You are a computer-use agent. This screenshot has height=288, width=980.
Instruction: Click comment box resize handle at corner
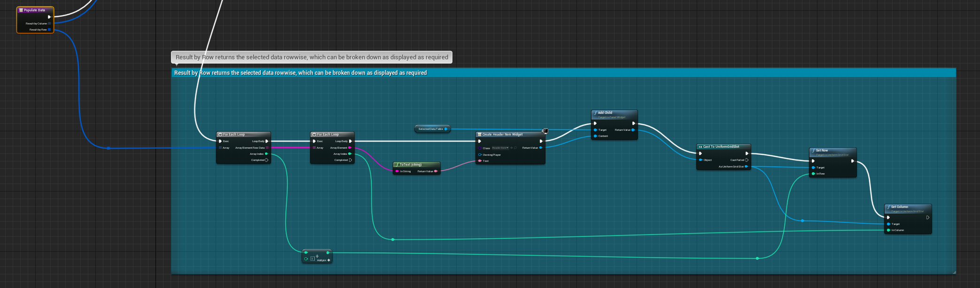(x=954, y=272)
